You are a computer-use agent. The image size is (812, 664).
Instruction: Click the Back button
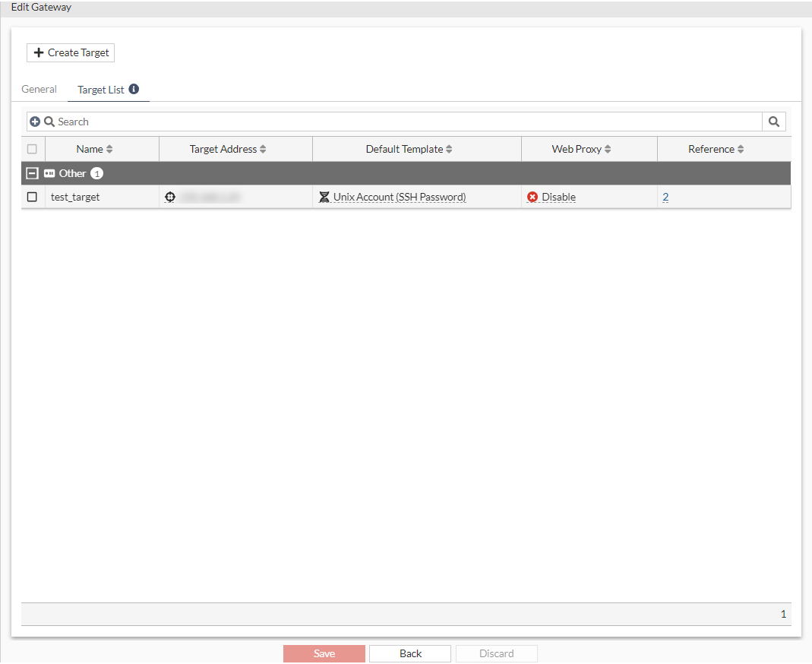tap(409, 653)
